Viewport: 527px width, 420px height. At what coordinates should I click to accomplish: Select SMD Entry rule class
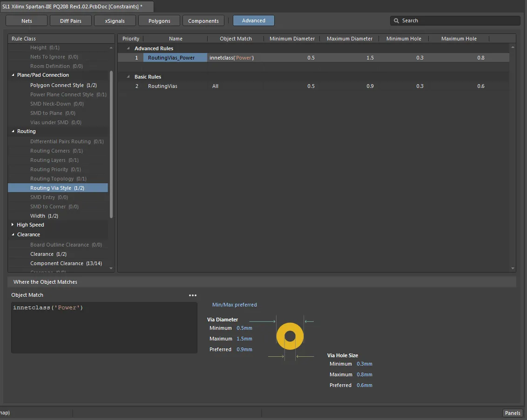tap(49, 197)
